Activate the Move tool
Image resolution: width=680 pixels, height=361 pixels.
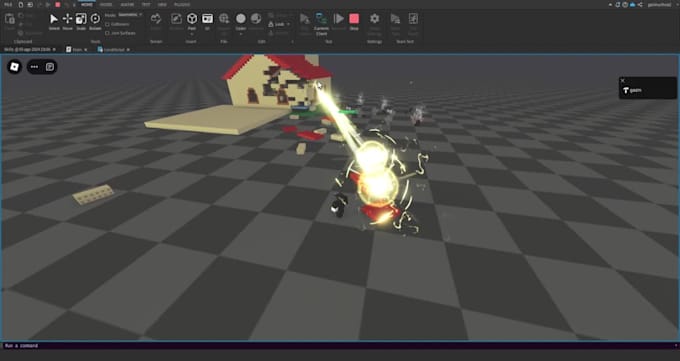click(x=67, y=22)
